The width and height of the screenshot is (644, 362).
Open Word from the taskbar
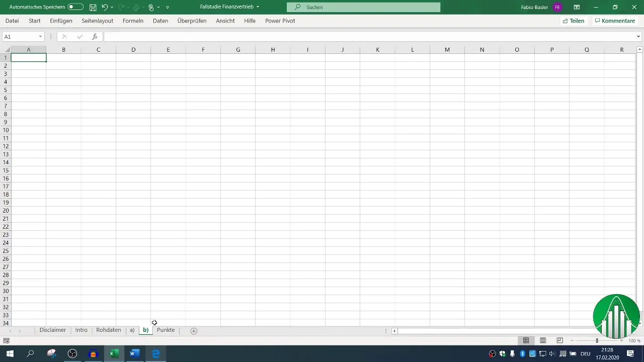tap(134, 354)
